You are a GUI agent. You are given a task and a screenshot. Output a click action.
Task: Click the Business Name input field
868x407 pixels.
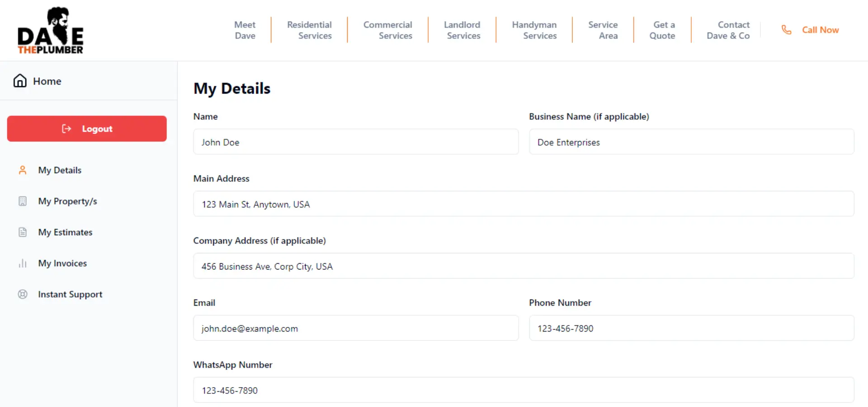click(691, 142)
